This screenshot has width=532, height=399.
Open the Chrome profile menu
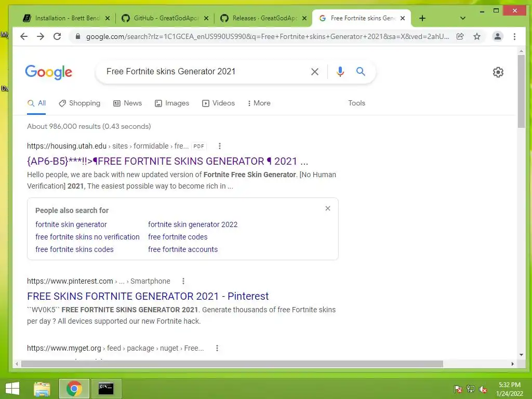pos(497,36)
